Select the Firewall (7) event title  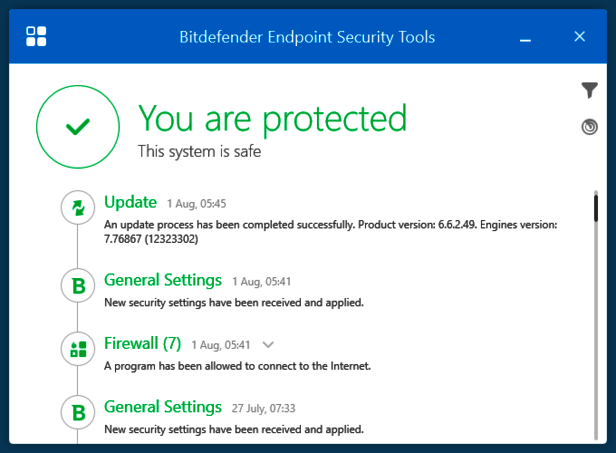pyautogui.click(x=142, y=344)
